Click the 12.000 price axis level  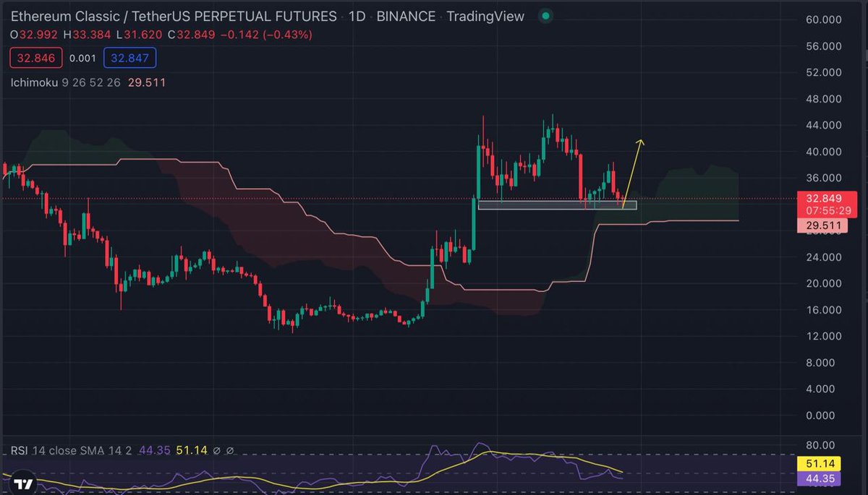822,336
